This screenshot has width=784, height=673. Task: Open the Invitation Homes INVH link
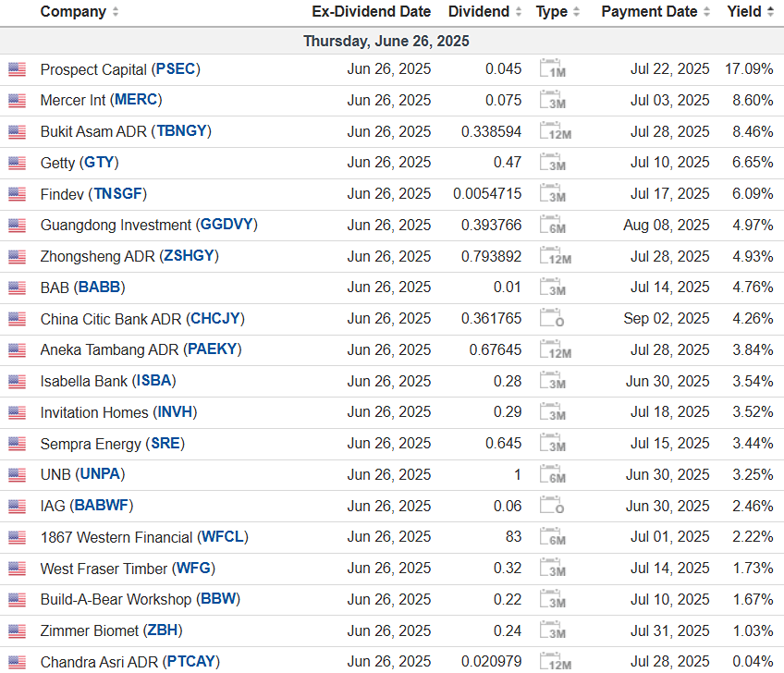click(176, 412)
